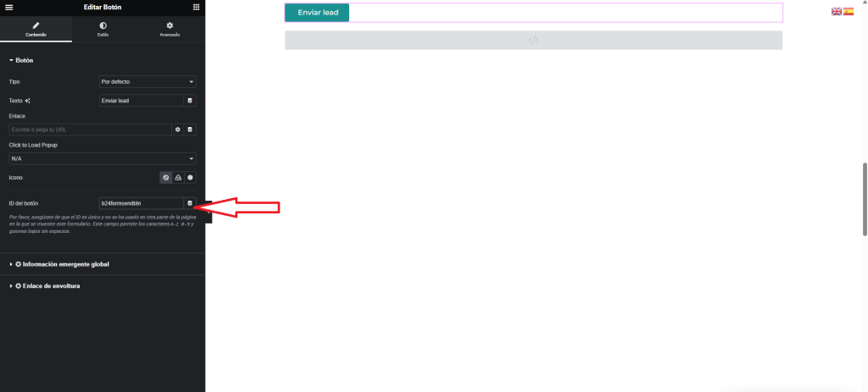868x392 pixels.
Task: Open the widgets grid panel icon
Action: 197,7
